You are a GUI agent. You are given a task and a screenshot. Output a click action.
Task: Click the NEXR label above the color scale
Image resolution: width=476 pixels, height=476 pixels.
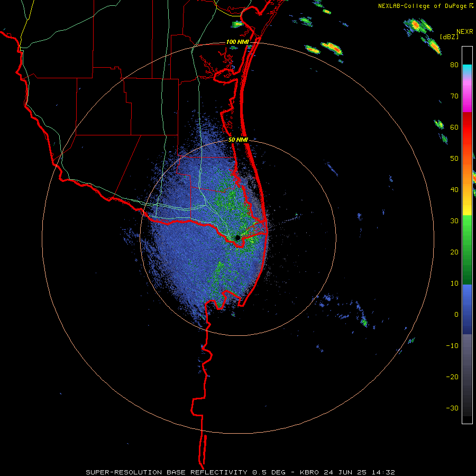(x=464, y=32)
